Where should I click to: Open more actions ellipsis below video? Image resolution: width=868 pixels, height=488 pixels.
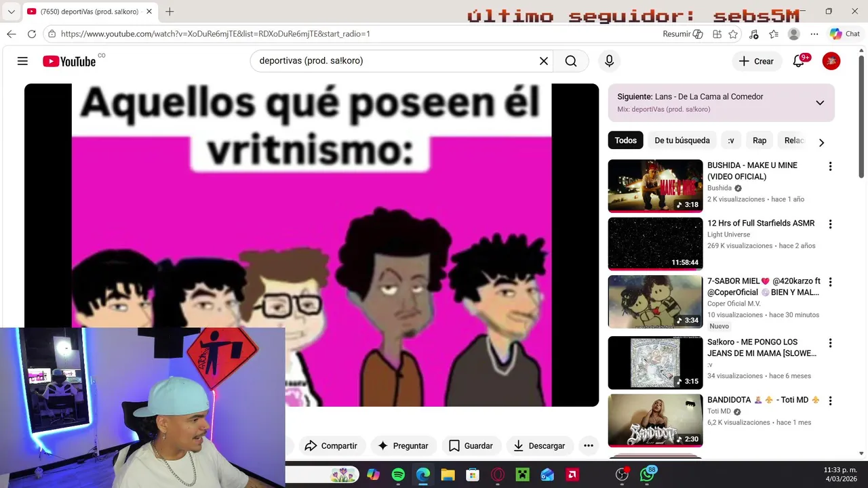point(589,445)
